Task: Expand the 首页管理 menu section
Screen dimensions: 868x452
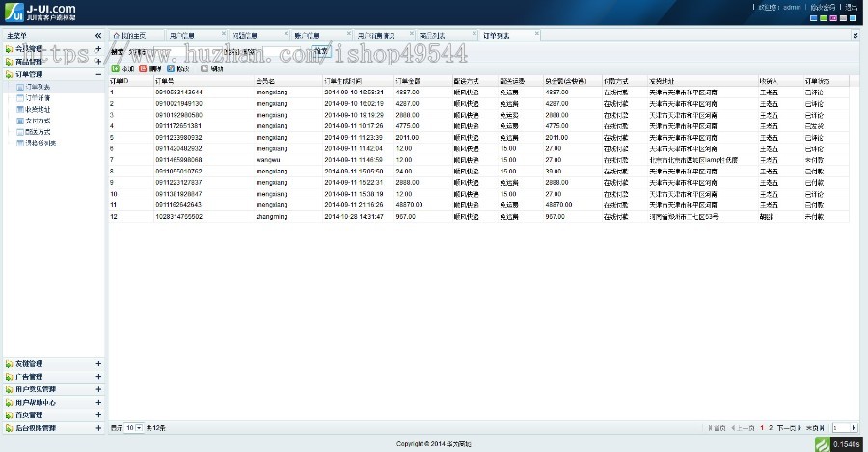Action: (x=98, y=415)
